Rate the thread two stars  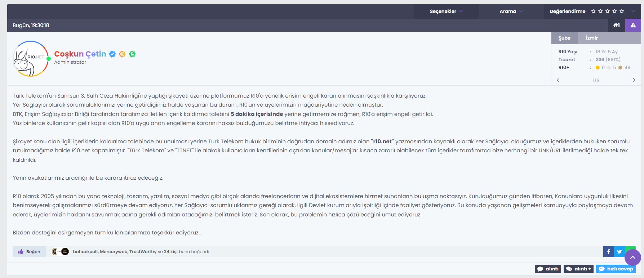tap(600, 12)
